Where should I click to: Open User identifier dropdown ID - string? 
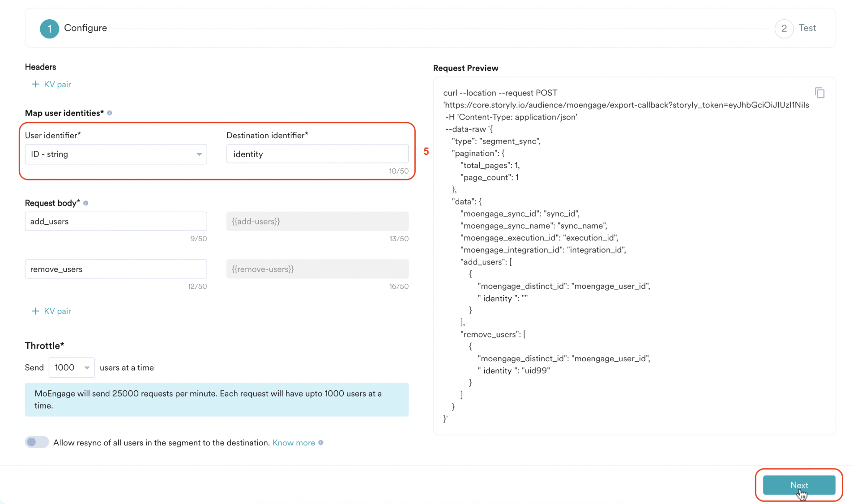[x=116, y=154]
